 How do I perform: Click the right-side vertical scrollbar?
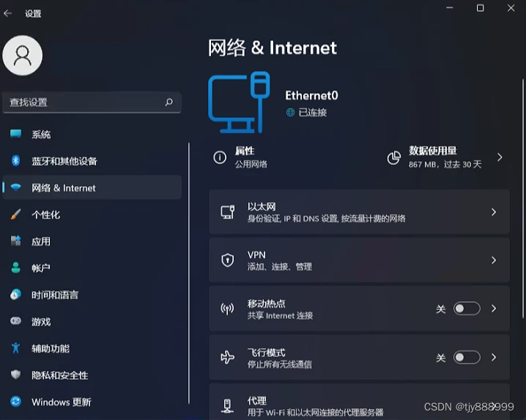click(522, 198)
